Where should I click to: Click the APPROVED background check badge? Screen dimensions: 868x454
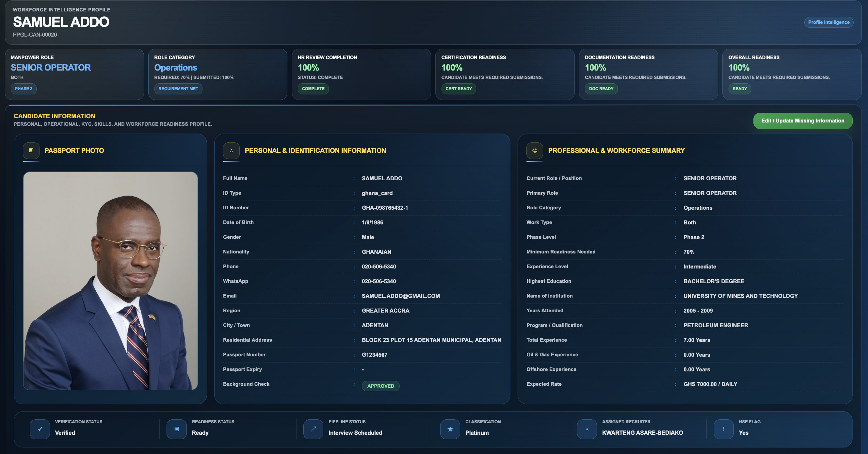380,386
